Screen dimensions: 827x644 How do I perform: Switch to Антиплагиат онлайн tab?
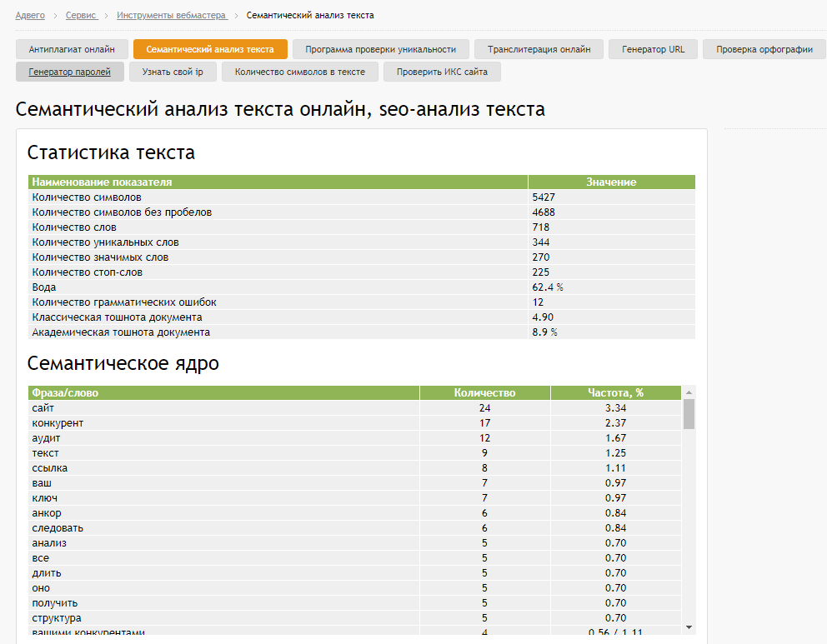72,49
